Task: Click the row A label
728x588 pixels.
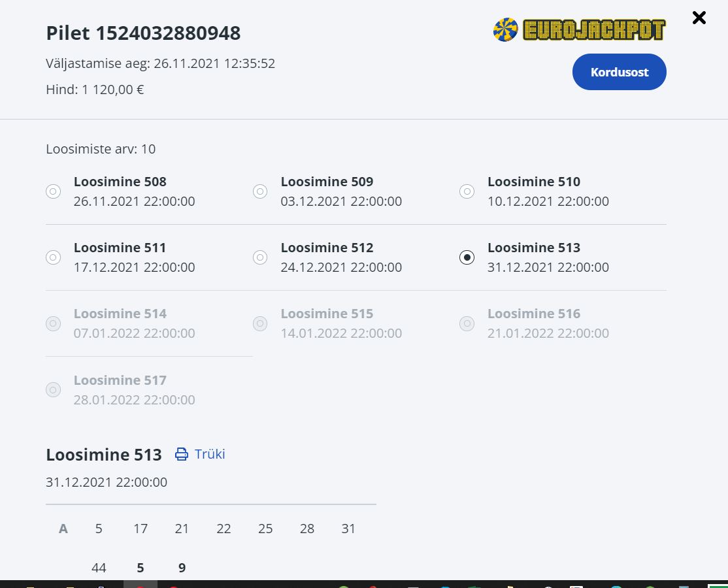Action: pyautogui.click(x=63, y=529)
